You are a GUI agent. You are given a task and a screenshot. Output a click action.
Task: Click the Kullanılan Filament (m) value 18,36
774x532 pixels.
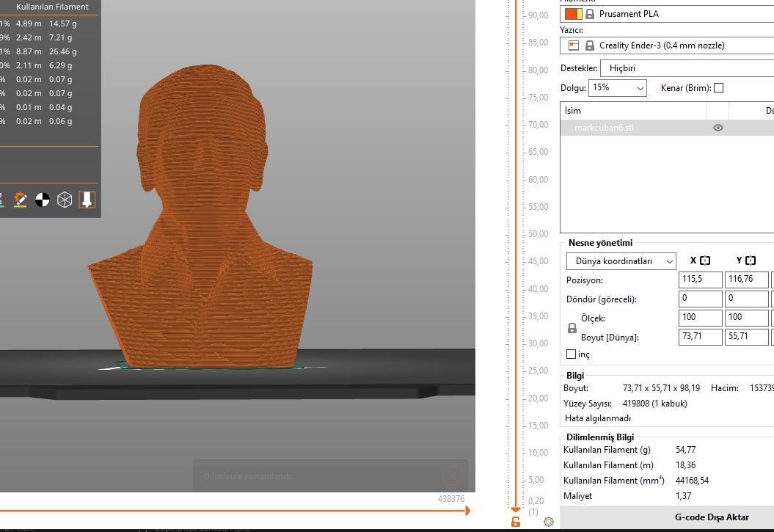tap(686, 465)
